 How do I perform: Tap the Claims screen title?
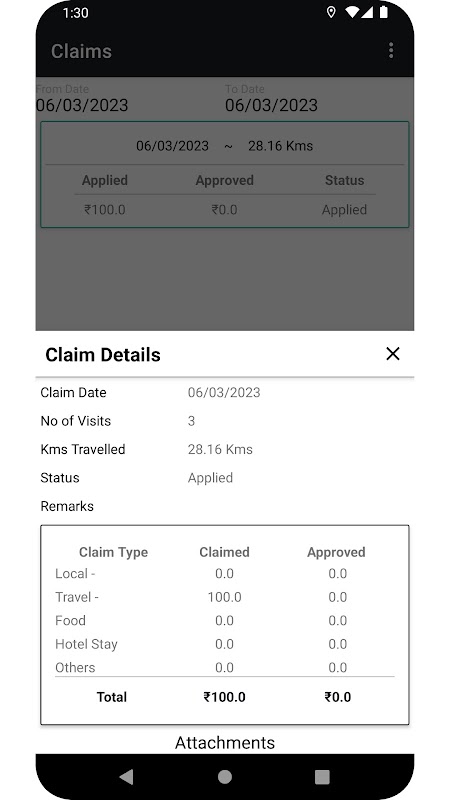[x=81, y=51]
